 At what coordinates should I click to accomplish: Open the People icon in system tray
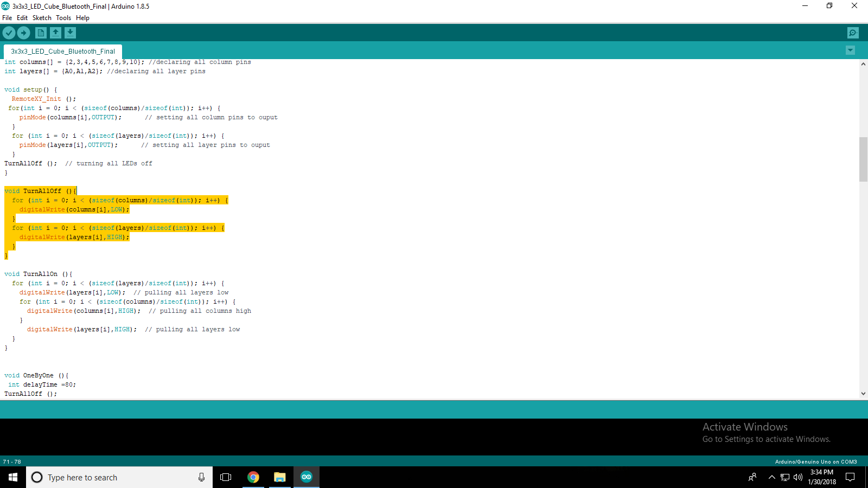click(x=752, y=477)
